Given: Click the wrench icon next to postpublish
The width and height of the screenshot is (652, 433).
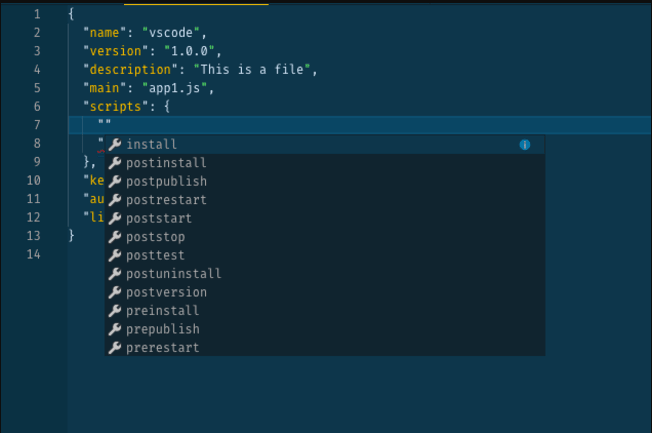Looking at the screenshot, I should click(x=115, y=181).
